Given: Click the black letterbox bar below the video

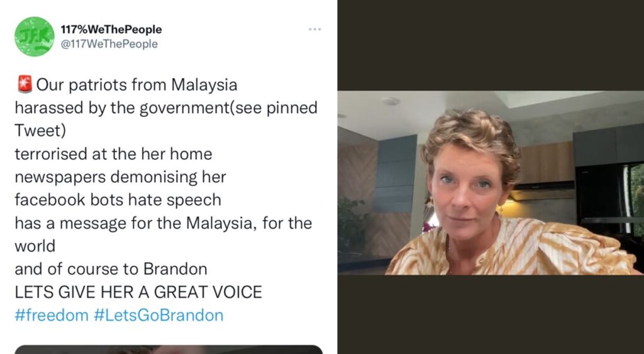Looking at the screenshot, I should coord(491,314).
